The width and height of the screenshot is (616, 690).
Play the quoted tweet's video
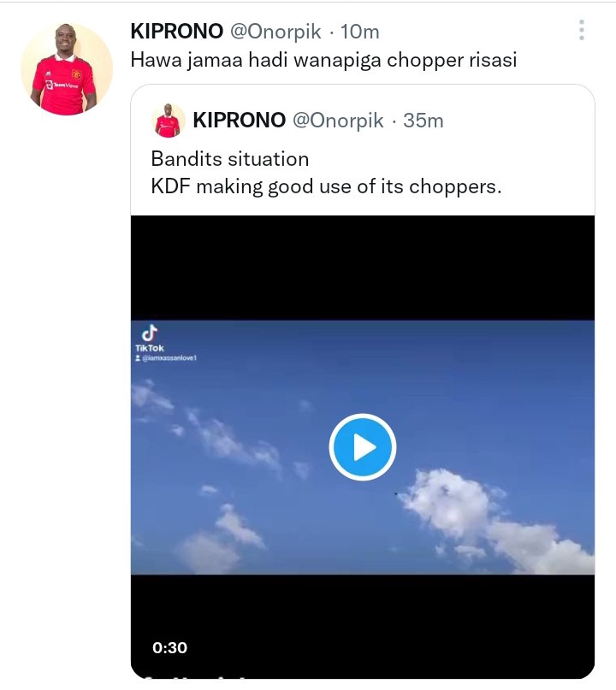(363, 446)
